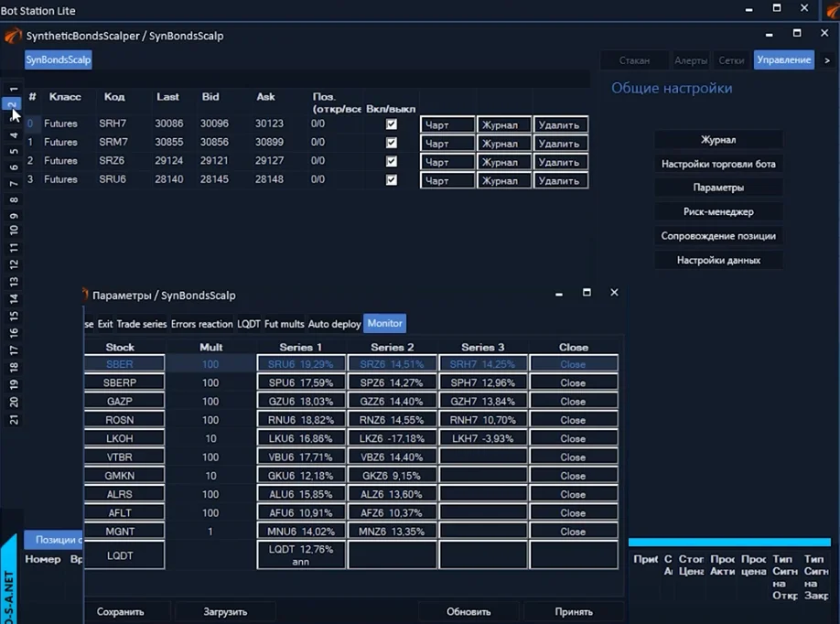Open the Журнал for SRM7 row
840x624 pixels.
tap(504, 144)
